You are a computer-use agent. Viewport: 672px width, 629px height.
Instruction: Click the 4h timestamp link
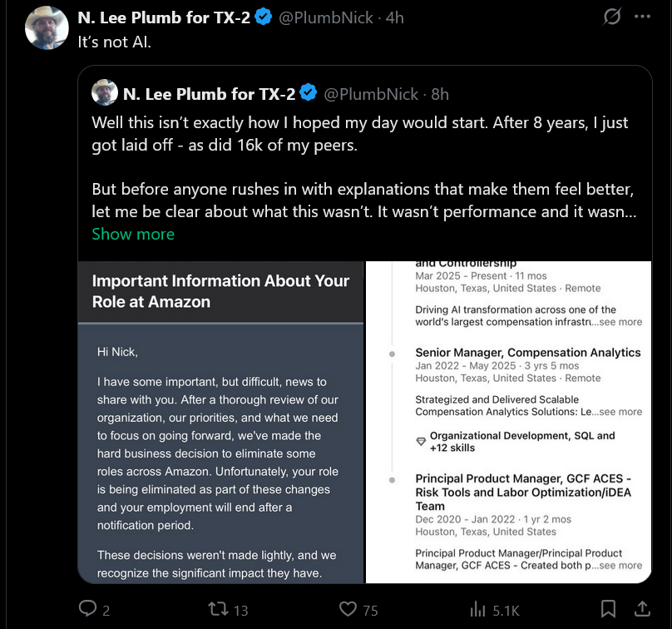[395, 17]
